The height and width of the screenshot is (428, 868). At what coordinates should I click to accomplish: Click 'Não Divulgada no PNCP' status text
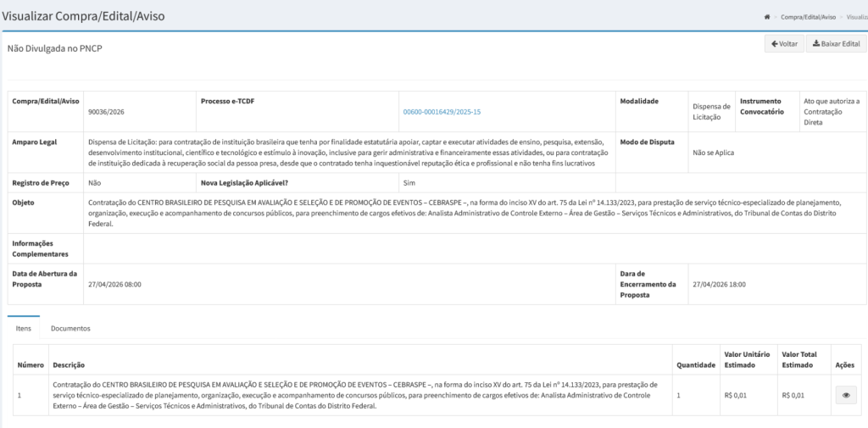tap(55, 48)
